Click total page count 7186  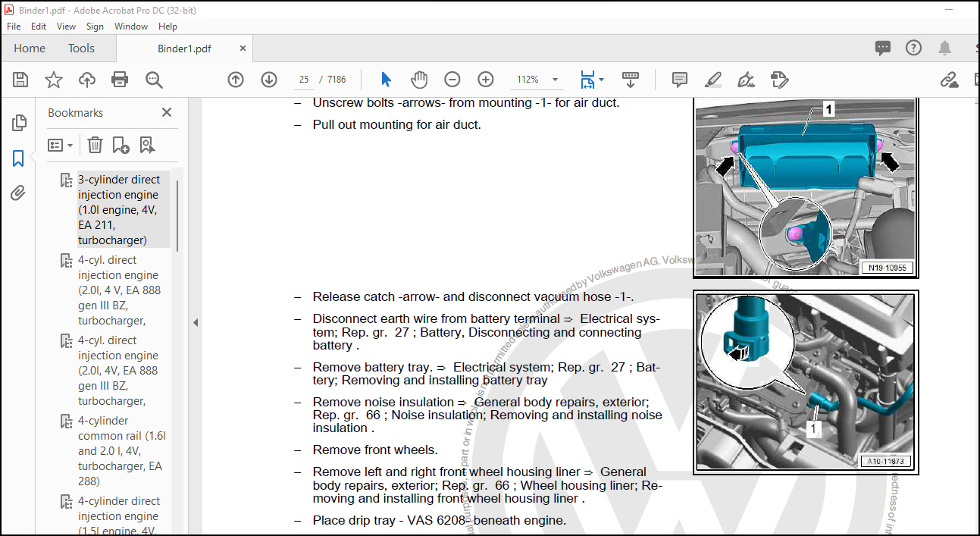click(337, 80)
